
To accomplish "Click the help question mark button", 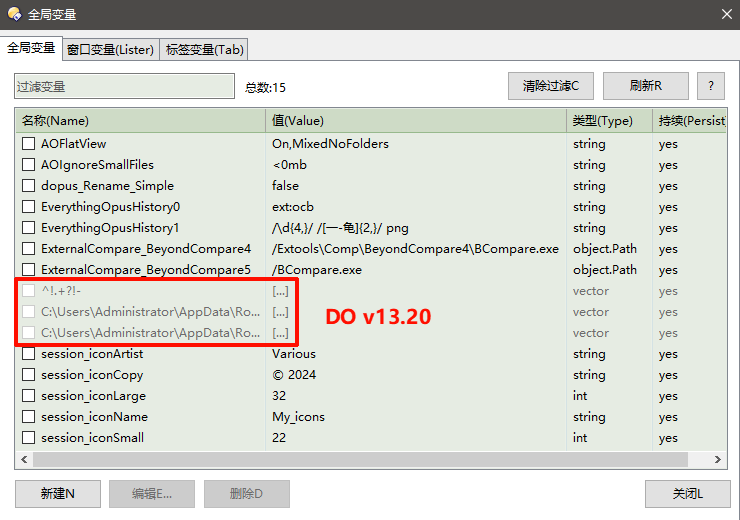I will [x=711, y=86].
